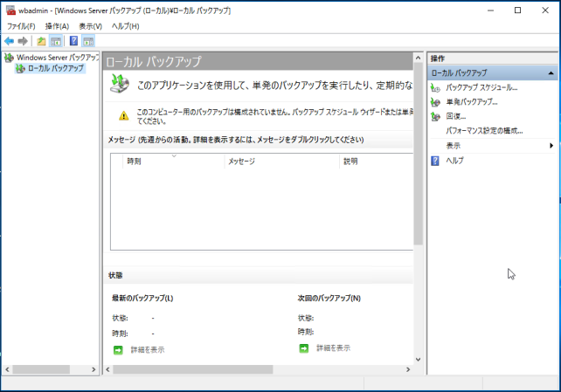Viewport: 561px width, 392px height.
Task: Click center pane horizontal scroll right arrow
Action: coord(408,369)
